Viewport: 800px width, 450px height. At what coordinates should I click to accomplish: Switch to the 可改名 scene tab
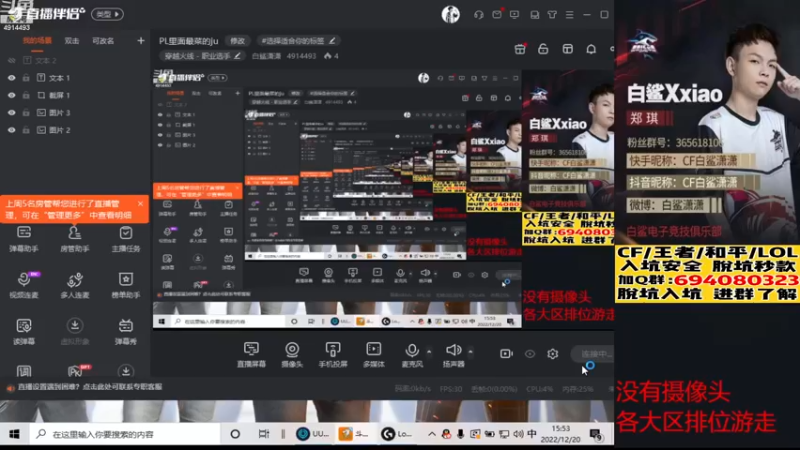[103, 41]
